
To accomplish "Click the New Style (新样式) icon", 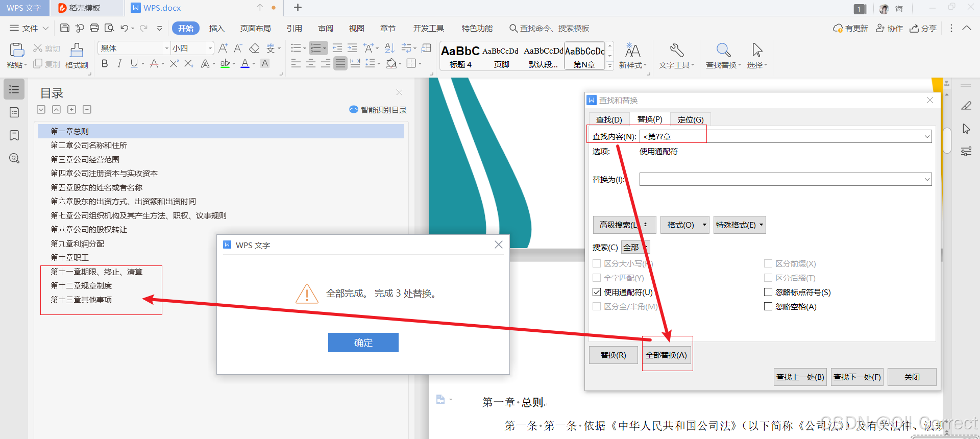I will pos(633,50).
